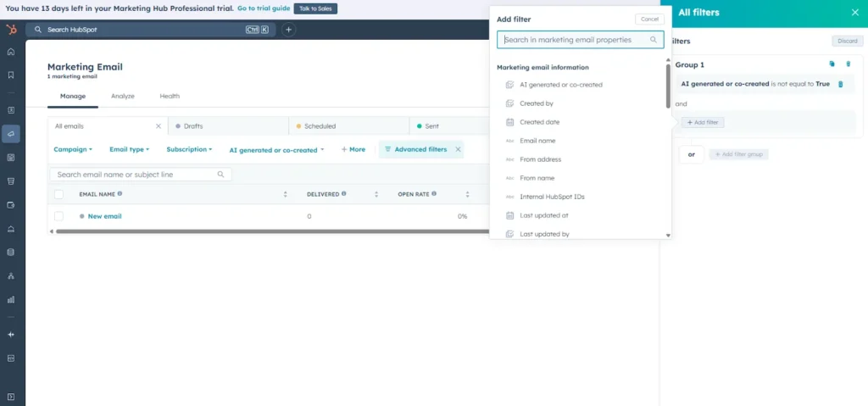Click the magnifier in property search box
Viewport: 868px width, 406px height.
[x=654, y=40]
